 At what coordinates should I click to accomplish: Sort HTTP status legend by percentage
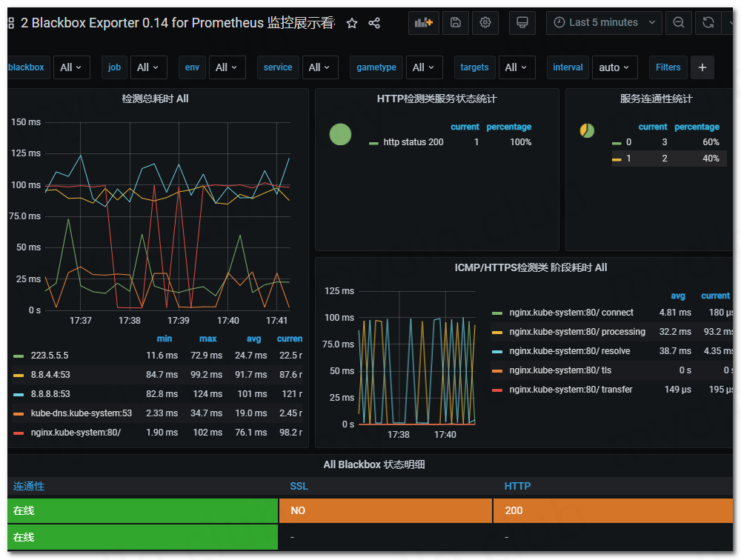tap(508, 127)
